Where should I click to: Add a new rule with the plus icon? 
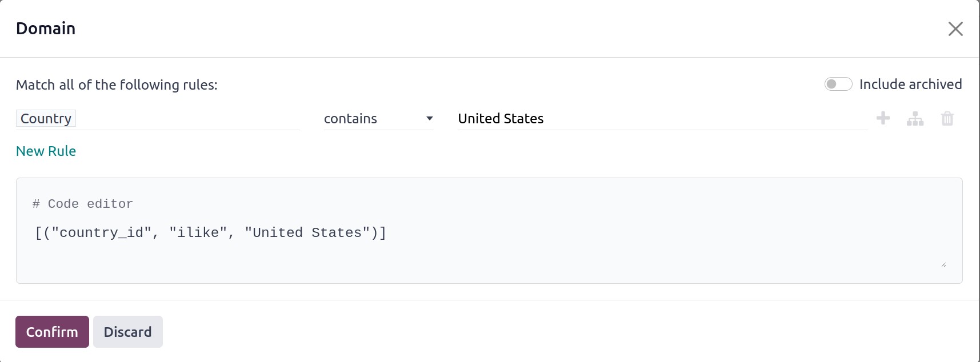click(883, 118)
